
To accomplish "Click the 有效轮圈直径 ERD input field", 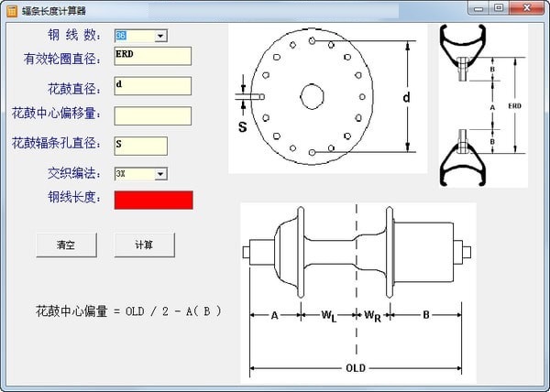I will tap(152, 56).
